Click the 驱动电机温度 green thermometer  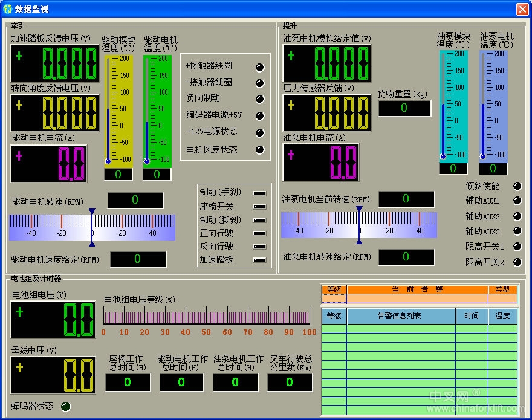pos(157,111)
